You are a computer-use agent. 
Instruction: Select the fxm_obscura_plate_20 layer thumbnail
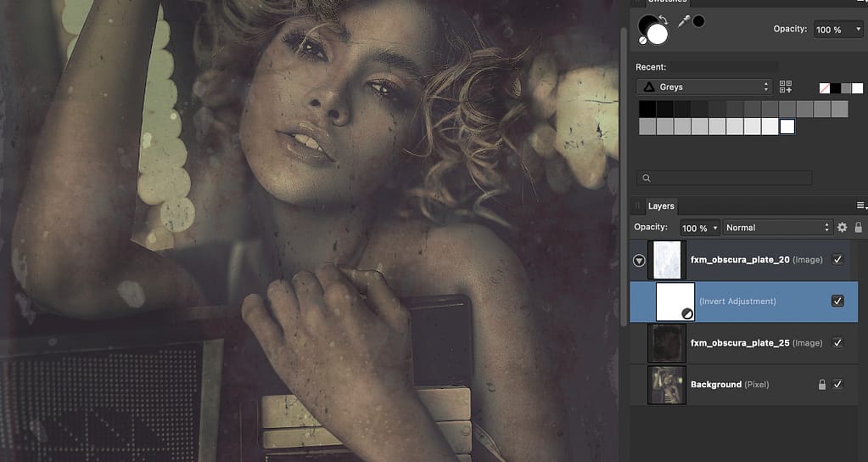667,260
